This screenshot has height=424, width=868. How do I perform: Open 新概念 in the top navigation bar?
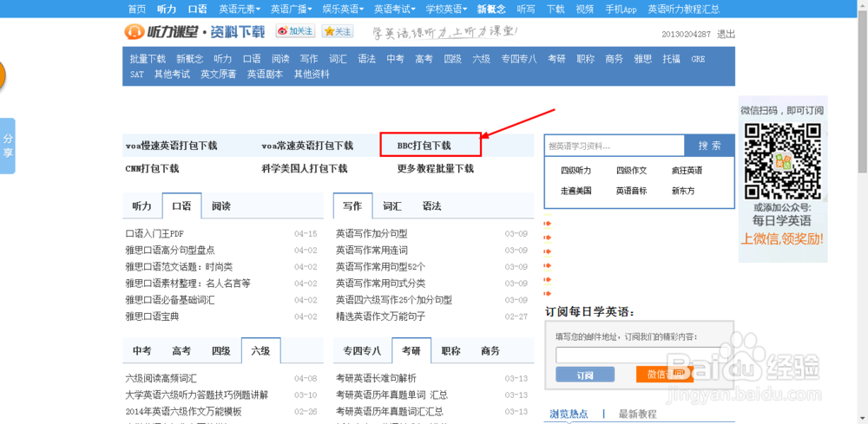pos(491,9)
